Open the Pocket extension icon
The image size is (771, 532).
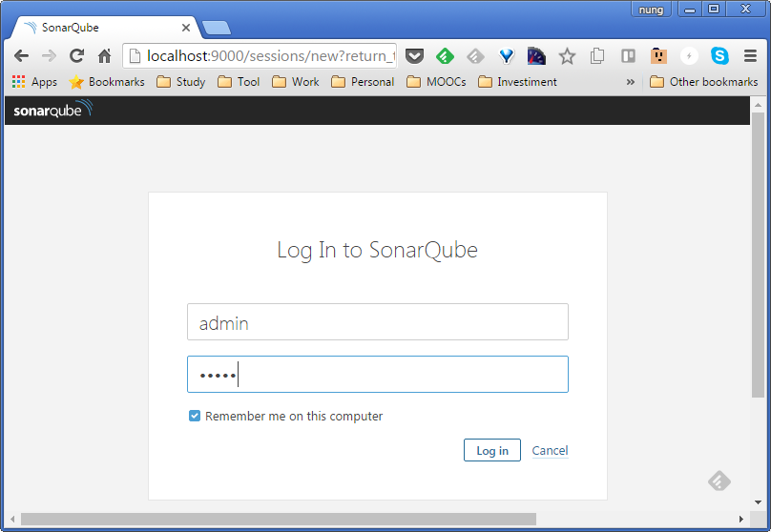tap(414, 56)
